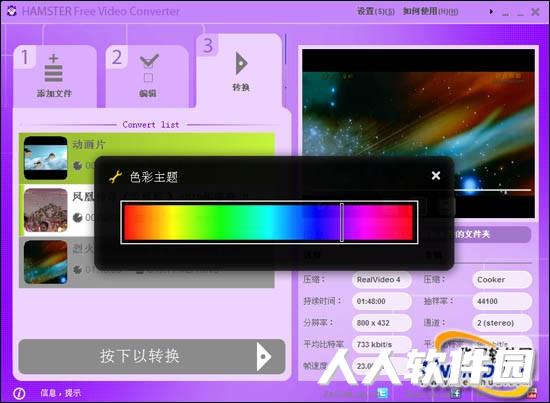Click the hue slider handle in the color bar
This screenshot has width=550, height=403.
342,222
